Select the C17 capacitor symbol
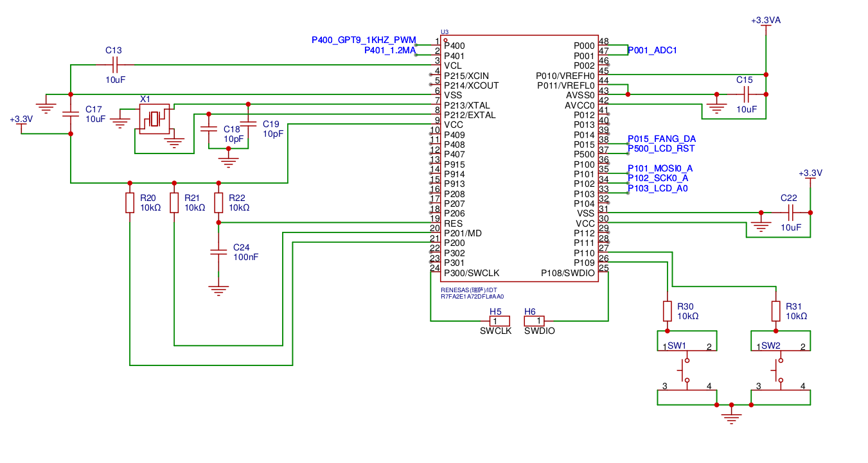This screenshot has width=868, height=463. point(70,114)
